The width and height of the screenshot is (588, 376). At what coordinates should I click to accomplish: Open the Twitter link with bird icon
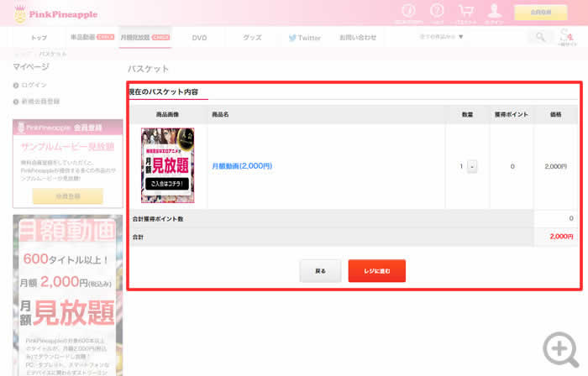pyautogui.click(x=304, y=38)
